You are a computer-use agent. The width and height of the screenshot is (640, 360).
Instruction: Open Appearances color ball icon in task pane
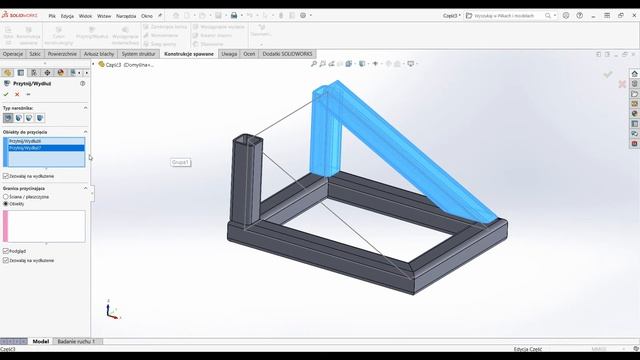pyautogui.click(x=634, y=113)
